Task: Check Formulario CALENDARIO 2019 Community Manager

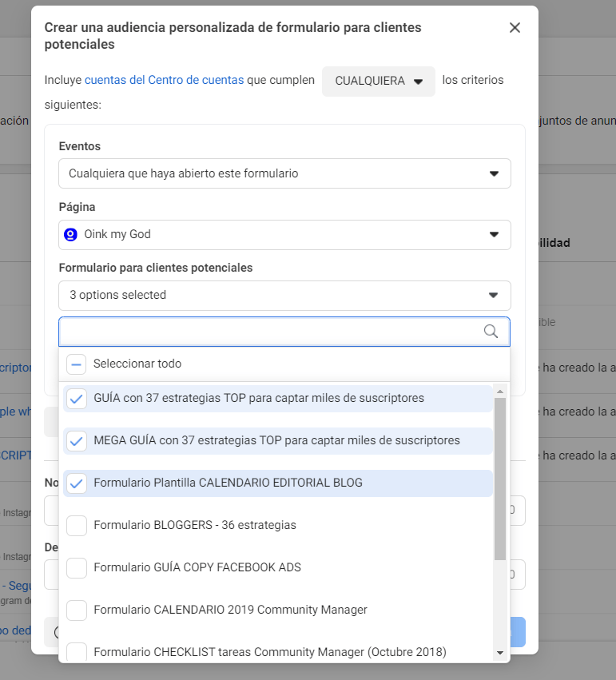Action: (76, 610)
